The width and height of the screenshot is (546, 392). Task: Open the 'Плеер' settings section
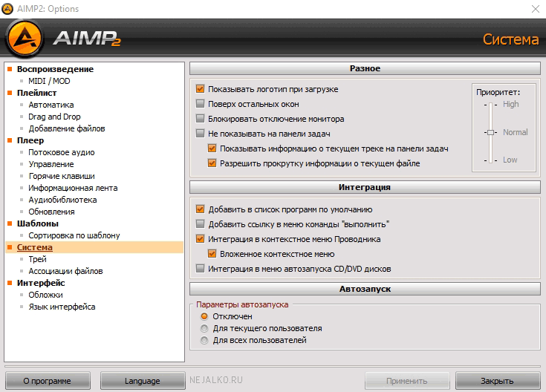(x=30, y=140)
